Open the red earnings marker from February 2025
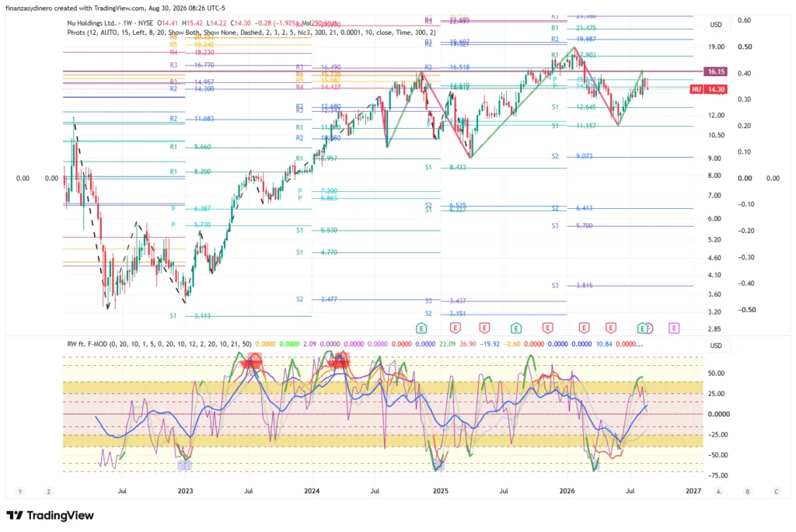 pyautogui.click(x=456, y=328)
